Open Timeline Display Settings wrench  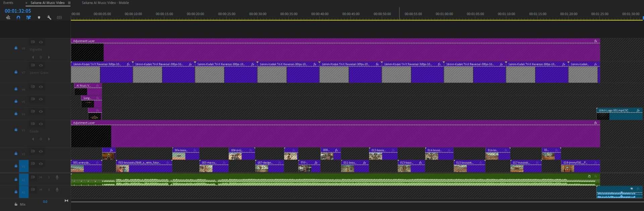(x=49, y=17)
